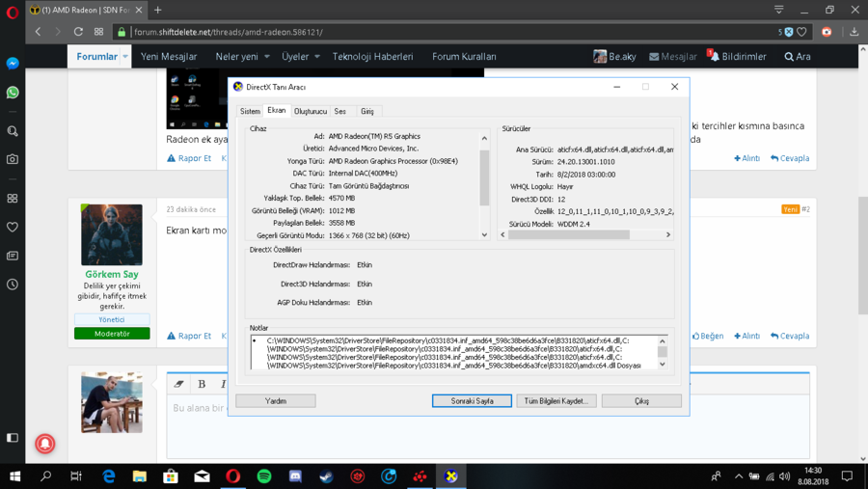Open the news sidebar icon

click(x=13, y=256)
